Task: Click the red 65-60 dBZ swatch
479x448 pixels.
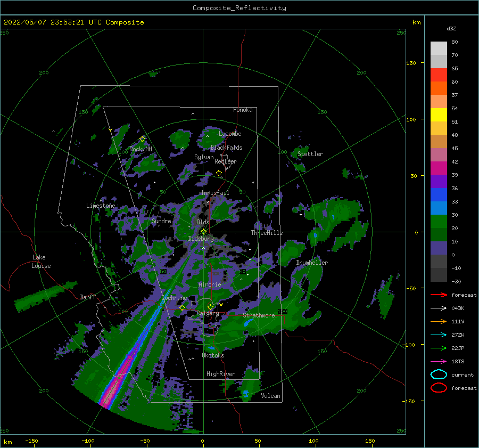Action: [439, 75]
